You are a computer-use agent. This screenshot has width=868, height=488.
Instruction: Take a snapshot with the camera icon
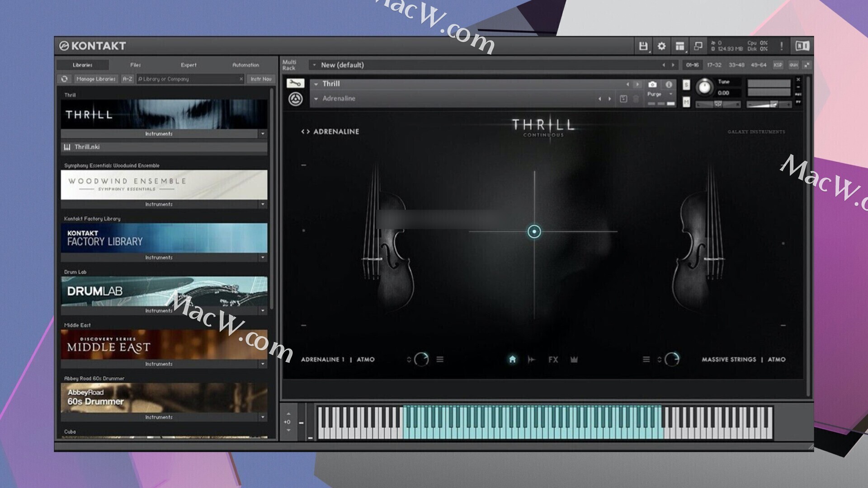click(652, 84)
